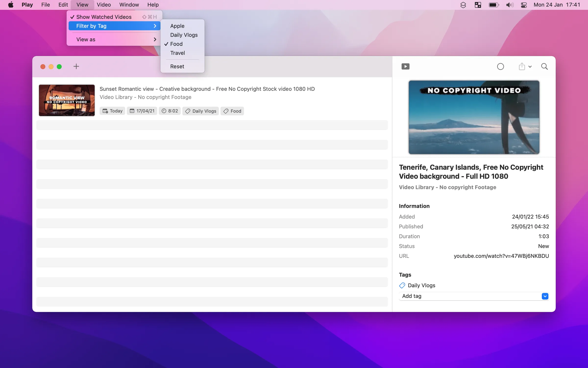
Task: Uncheck the Food tag filter
Action: (176, 44)
